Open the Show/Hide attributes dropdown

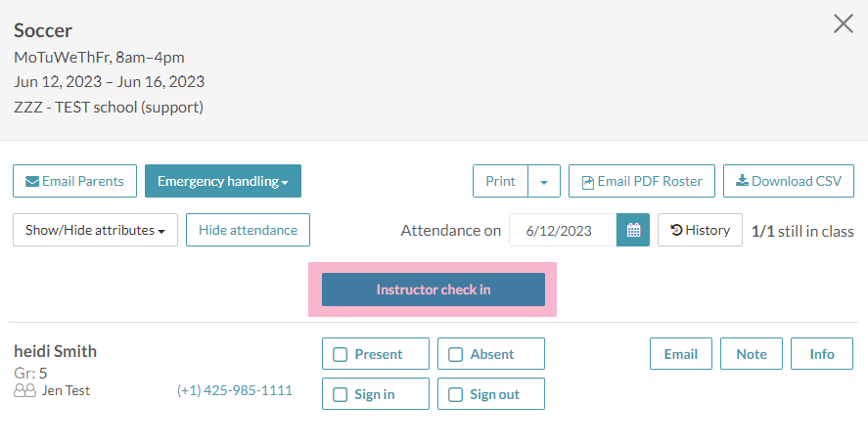pyautogui.click(x=95, y=231)
